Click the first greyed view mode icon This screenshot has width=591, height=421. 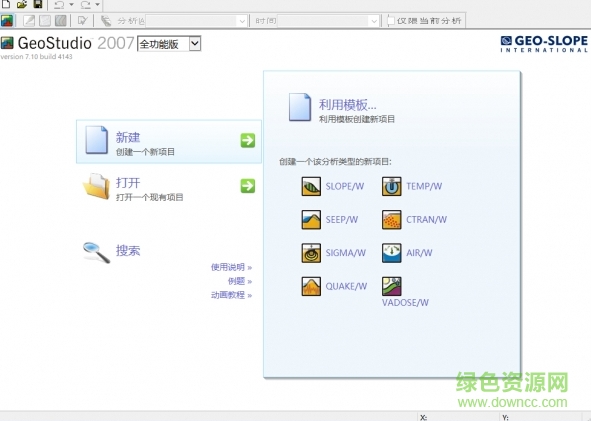click(29, 20)
